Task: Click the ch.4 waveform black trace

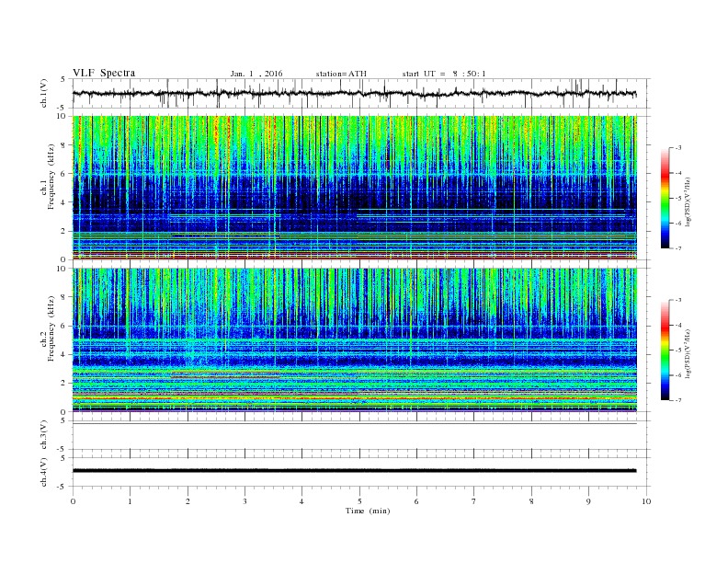Action: (x=355, y=471)
